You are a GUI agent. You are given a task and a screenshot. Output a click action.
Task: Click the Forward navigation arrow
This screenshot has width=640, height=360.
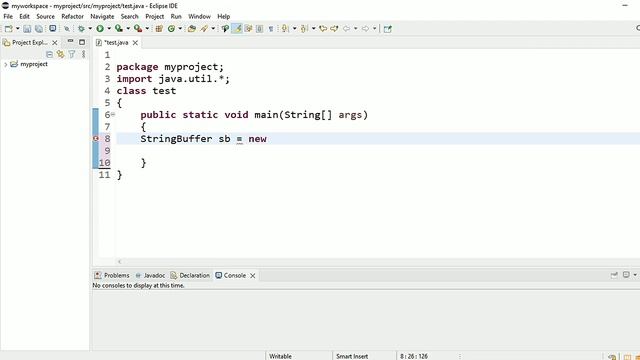click(x=365, y=29)
